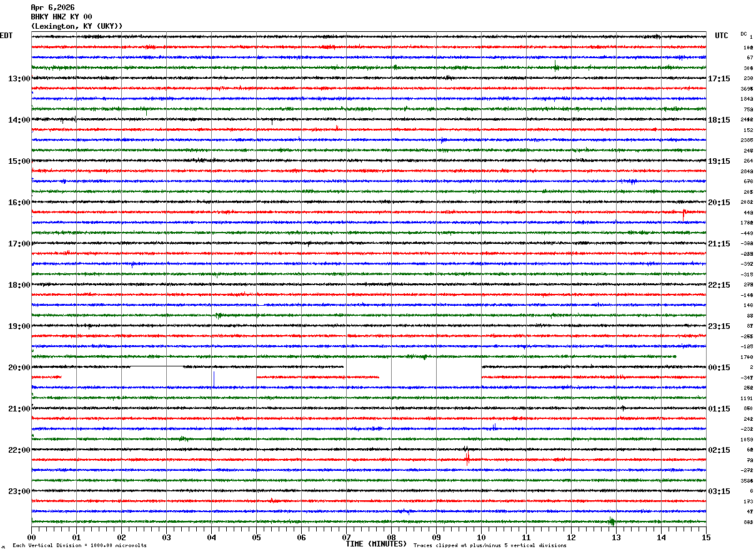Select the 15:00 EDT time label

(19, 161)
